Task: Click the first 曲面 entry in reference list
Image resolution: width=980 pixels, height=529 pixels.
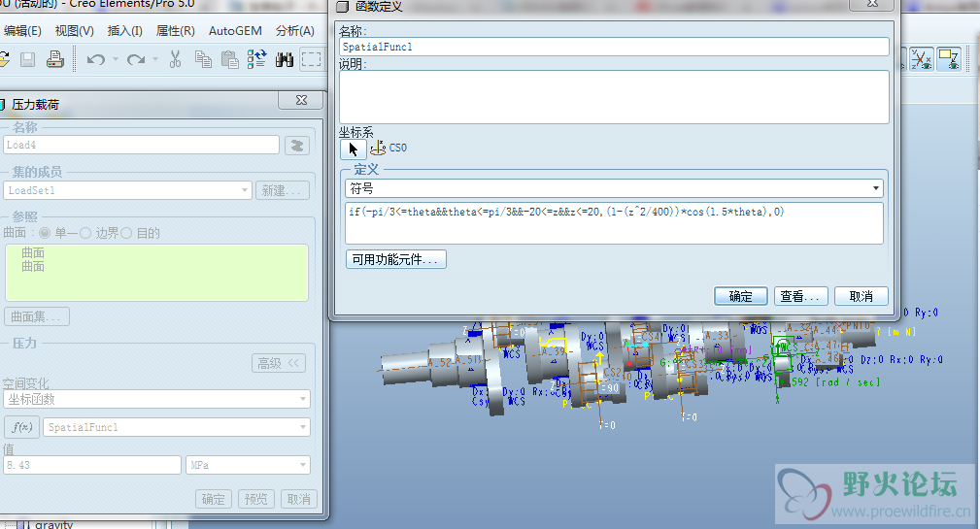Action: tap(33, 252)
